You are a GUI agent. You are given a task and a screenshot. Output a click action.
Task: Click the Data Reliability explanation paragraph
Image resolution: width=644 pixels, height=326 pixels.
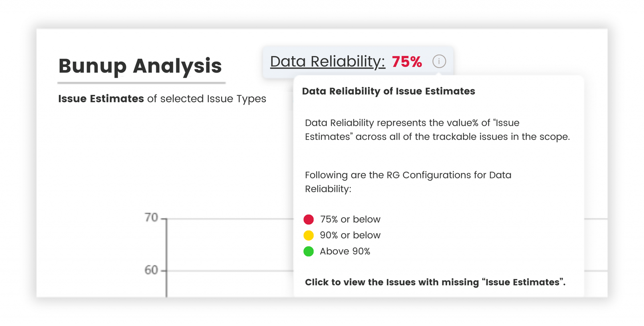coord(437,130)
